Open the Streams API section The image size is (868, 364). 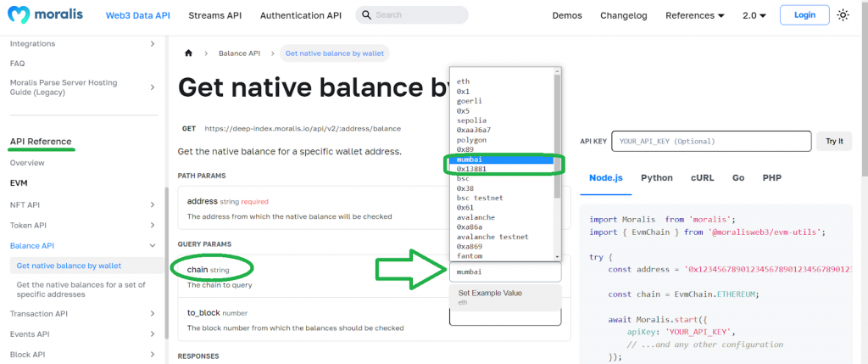pyautogui.click(x=214, y=15)
